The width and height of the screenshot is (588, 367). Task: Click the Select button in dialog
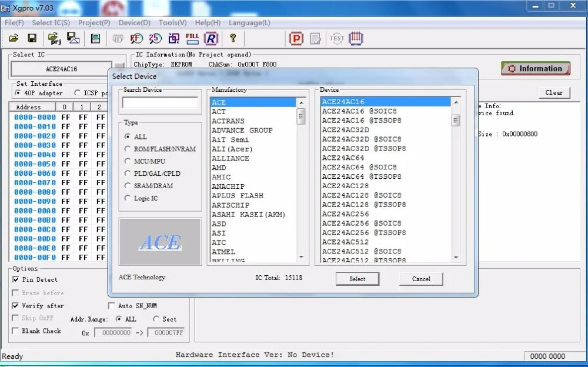point(358,279)
